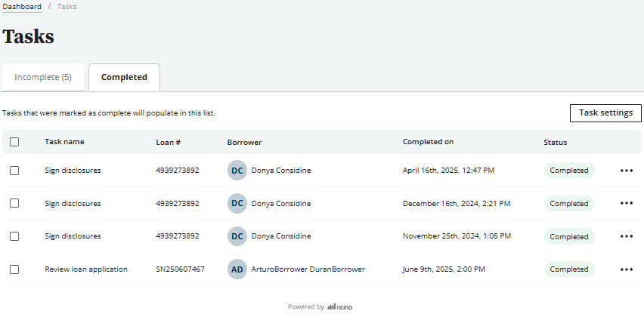Click the Task name column header
Image resolution: width=644 pixels, height=314 pixels.
click(64, 142)
